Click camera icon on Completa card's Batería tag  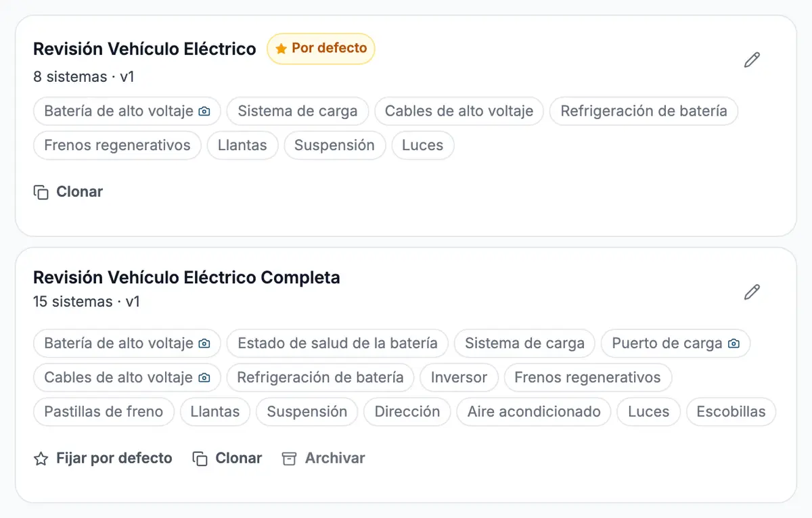pos(204,344)
